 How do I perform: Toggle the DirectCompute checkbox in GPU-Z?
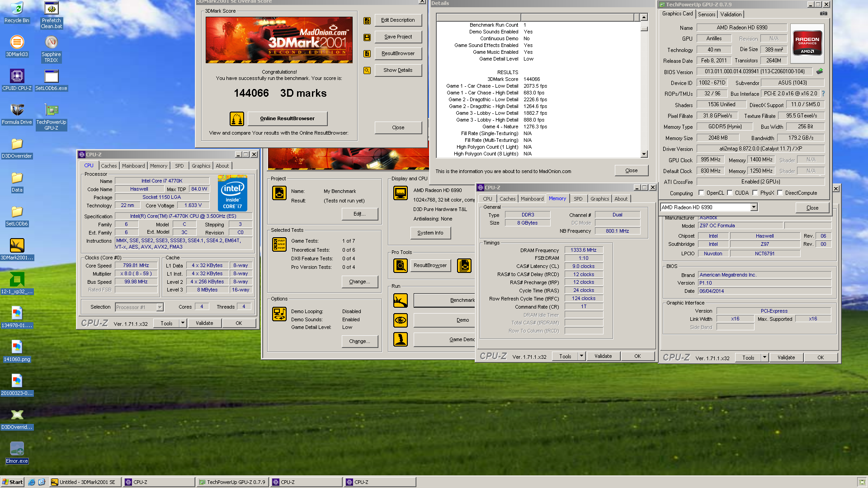780,193
